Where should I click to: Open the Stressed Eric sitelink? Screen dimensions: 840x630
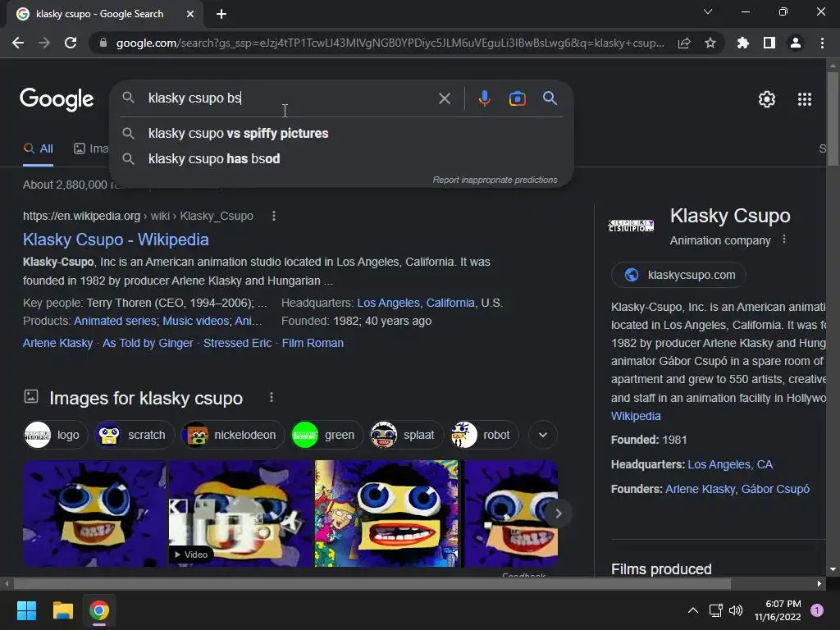click(237, 344)
